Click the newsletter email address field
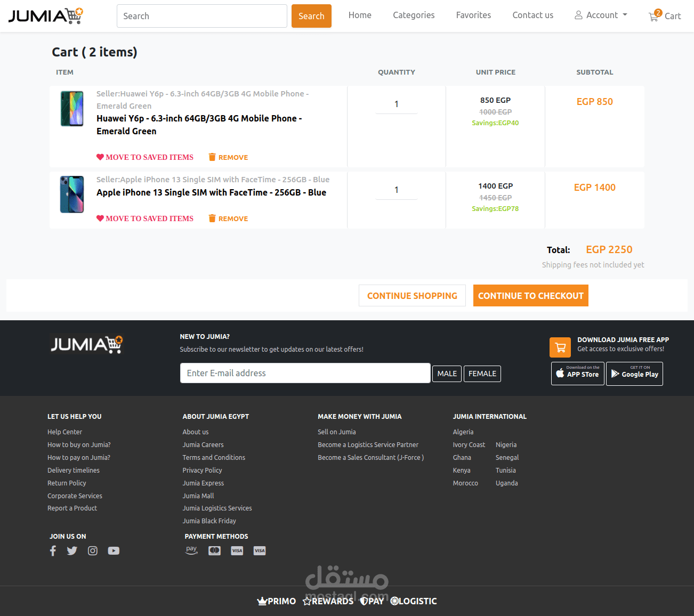This screenshot has height=616, width=694. click(x=305, y=373)
